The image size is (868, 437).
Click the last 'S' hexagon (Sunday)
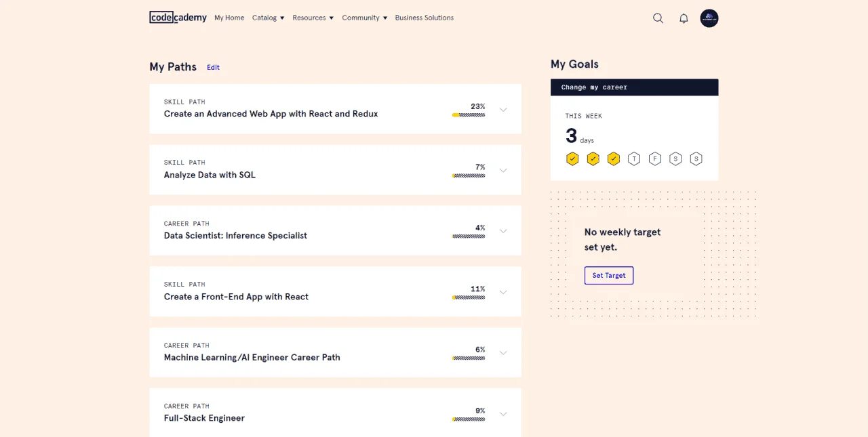(x=696, y=159)
